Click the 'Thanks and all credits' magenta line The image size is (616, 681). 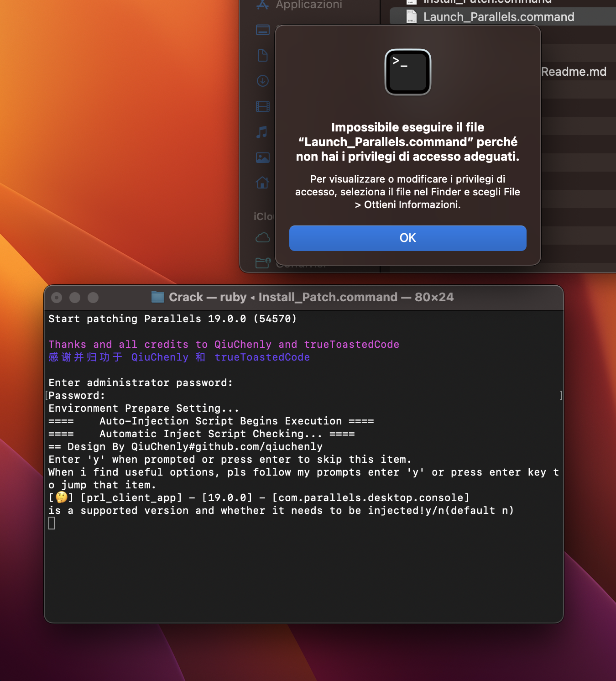click(x=224, y=344)
